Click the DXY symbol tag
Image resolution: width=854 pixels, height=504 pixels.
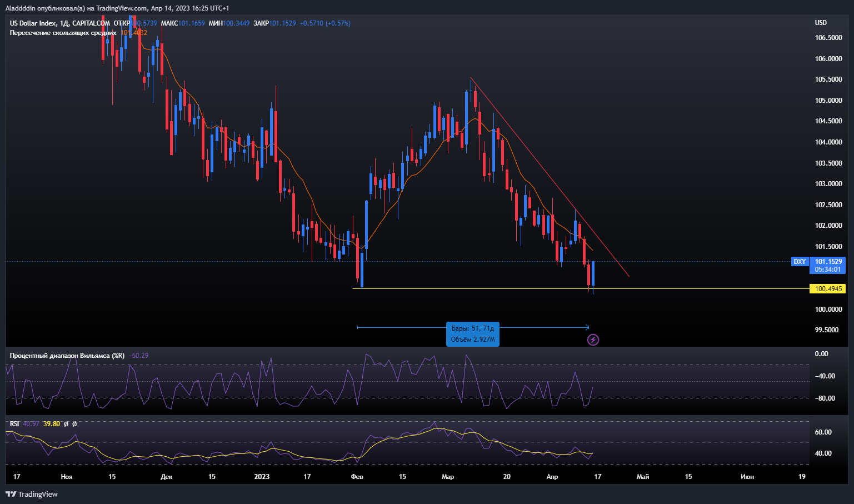(800, 262)
